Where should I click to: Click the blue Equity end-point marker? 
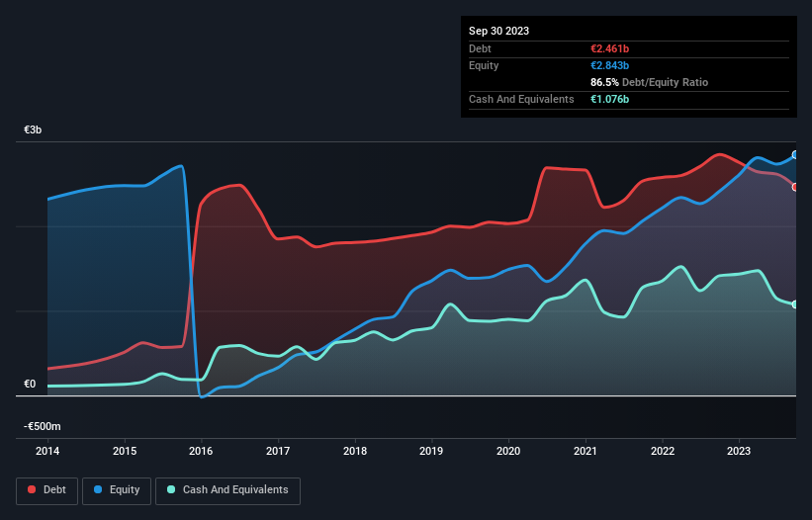795,154
